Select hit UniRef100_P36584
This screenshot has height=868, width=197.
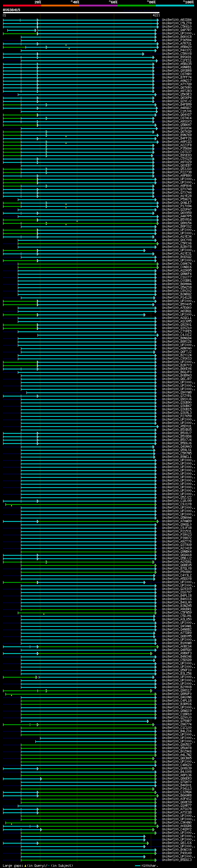[x=176, y=40]
